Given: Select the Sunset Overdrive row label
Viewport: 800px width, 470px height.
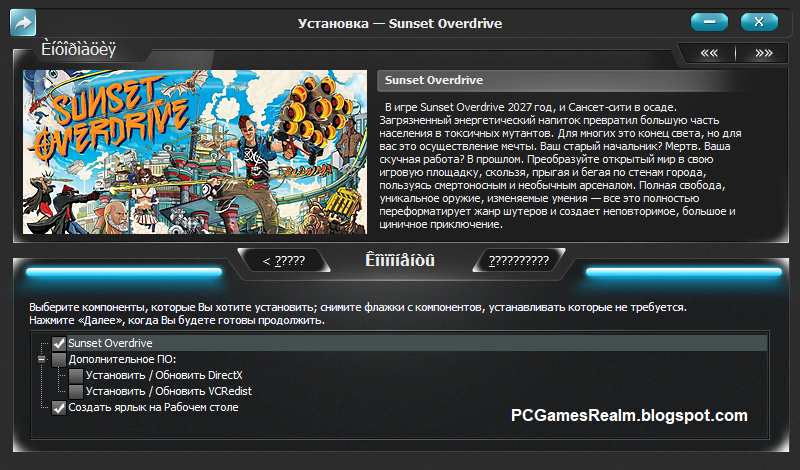Looking at the screenshot, I should tap(110, 343).
